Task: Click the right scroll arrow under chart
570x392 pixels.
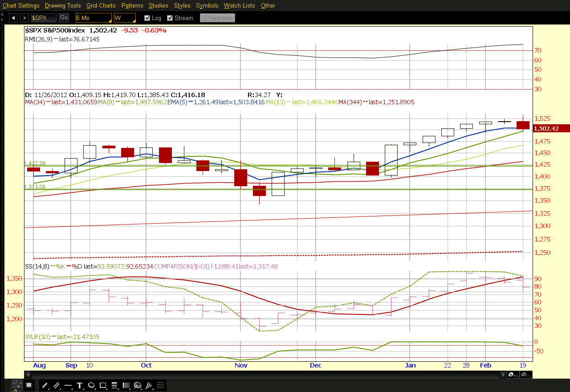Action: 504,375
